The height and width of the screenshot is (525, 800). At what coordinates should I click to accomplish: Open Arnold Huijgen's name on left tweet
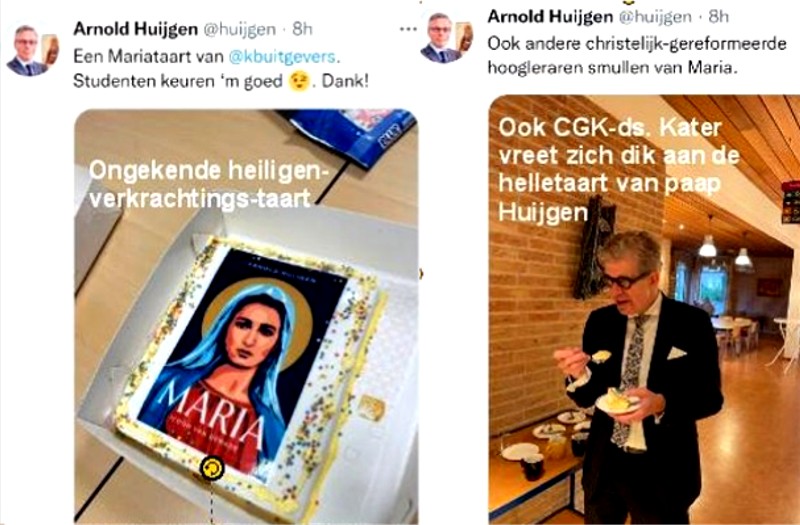[135, 29]
